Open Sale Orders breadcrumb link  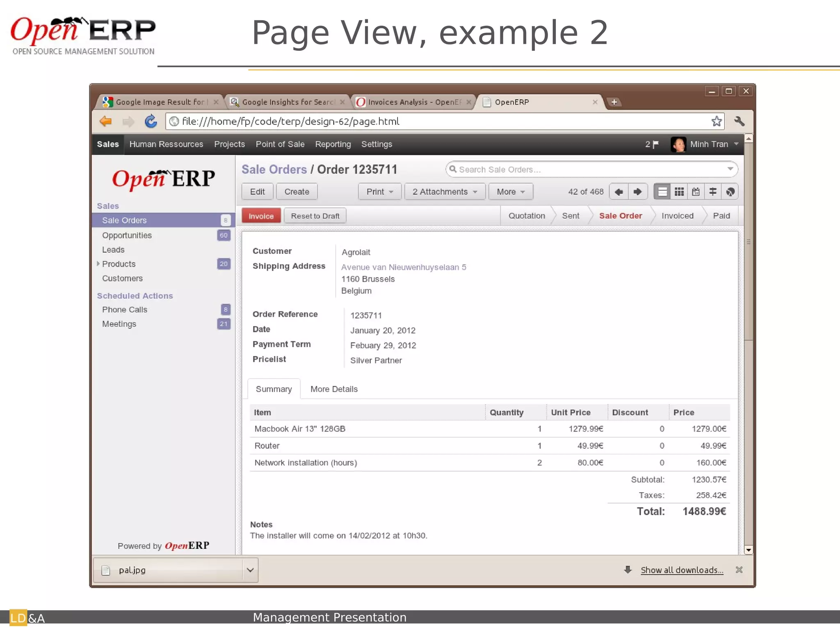(274, 169)
